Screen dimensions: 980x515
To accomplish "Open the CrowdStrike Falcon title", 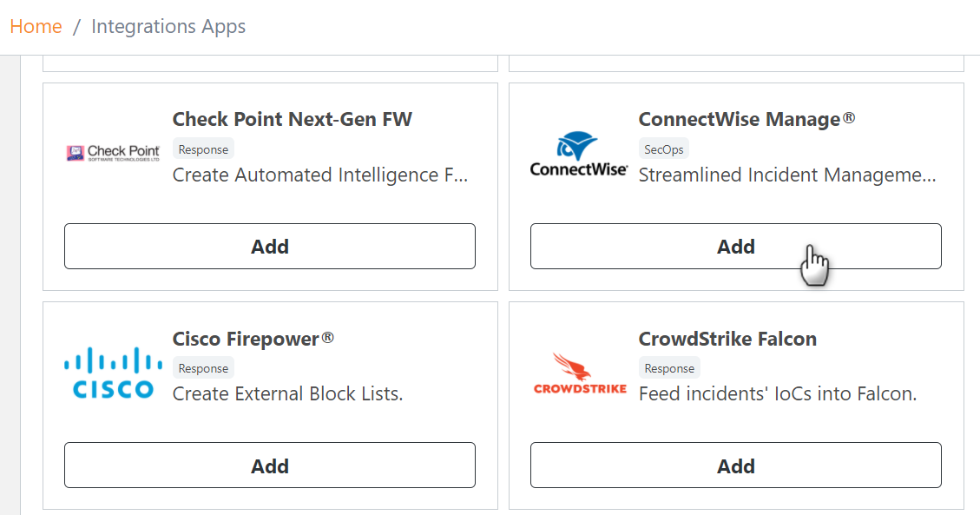I will (727, 339).
